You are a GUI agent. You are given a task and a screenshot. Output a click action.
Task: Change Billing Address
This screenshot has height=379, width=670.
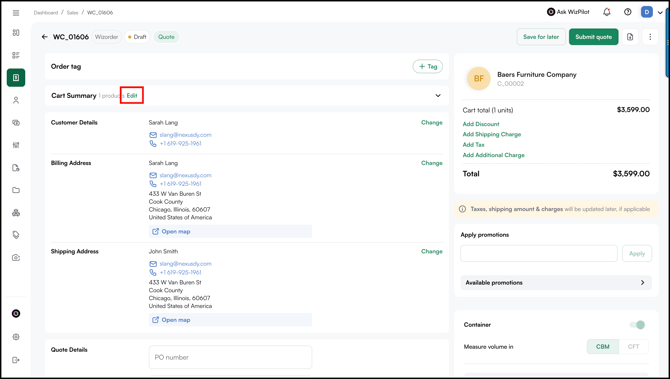[432, 163]
